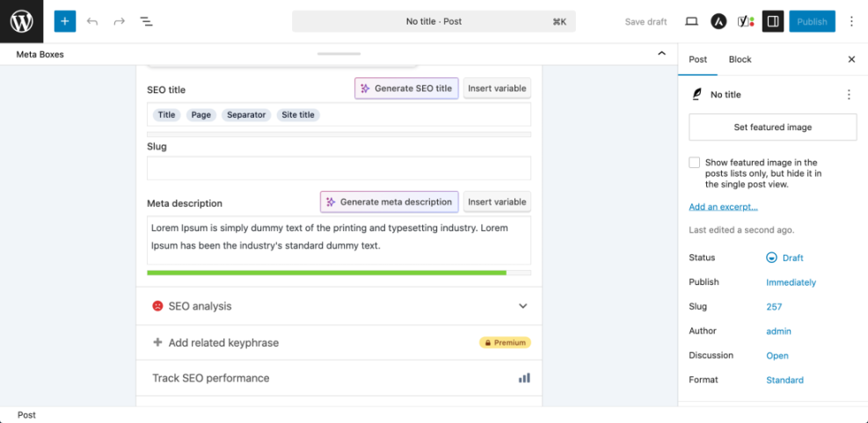Screen dimensions: 868x423
Task: Click the plus icon for related keyphrase
Action: (157, 342)
